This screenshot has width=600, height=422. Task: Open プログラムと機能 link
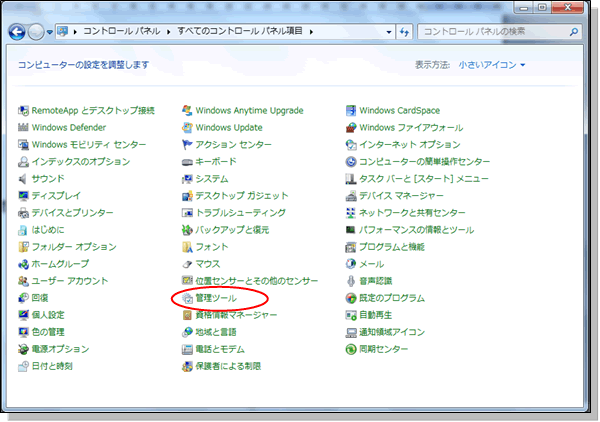click(x=392, y=247)
